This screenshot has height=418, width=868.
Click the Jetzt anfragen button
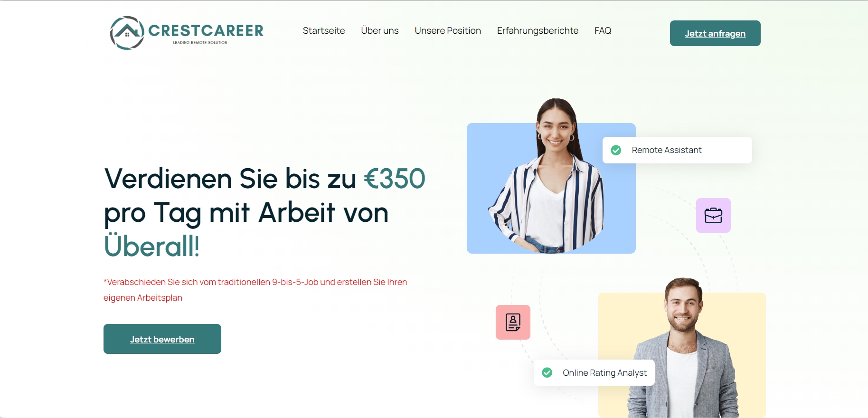pos(715,33)
